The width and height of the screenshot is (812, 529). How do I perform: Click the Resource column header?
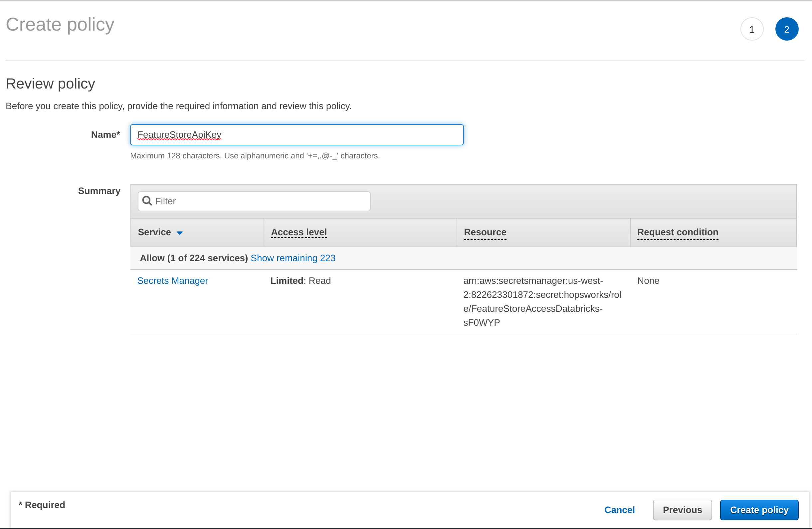[x=485, y=232]
